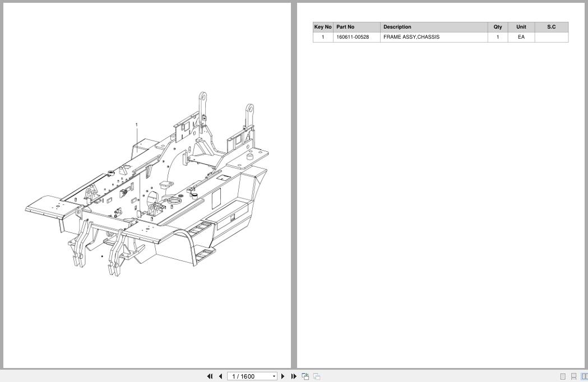Click the Part No column header
This screenshot has height=382, width=588.
point(356,27)
